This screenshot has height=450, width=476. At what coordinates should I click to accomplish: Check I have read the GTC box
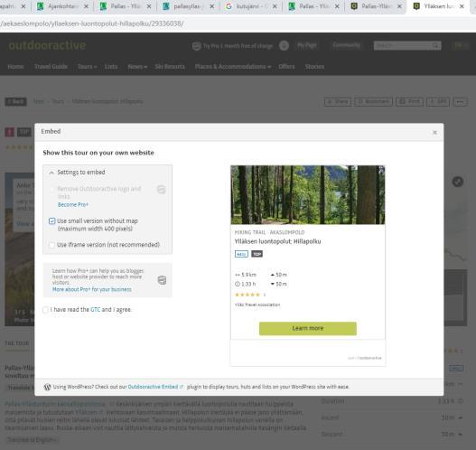(45, 310)
